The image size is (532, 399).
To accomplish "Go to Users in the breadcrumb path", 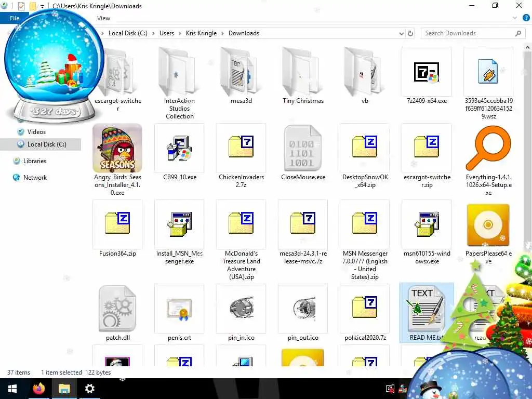I will point(167,33).
